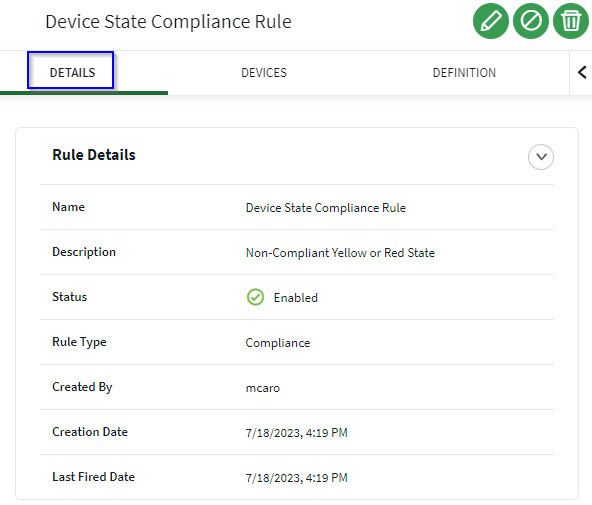
Task: Click the Rule Type value Compliance
Action: point(278,343)
